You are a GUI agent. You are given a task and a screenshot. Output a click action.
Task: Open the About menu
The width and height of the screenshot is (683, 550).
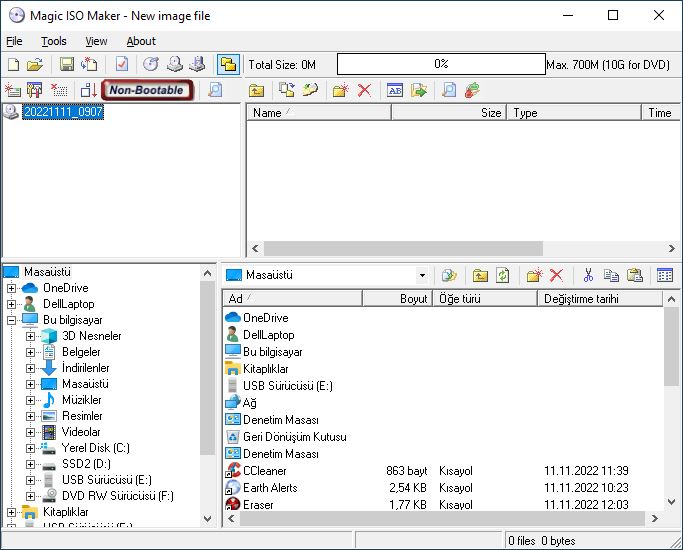pos(141,41)
